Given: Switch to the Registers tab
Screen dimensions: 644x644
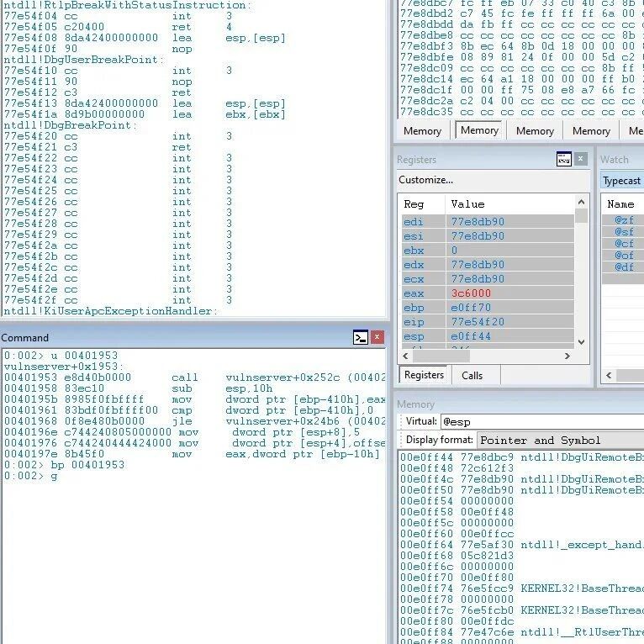Looking at the screenshot, I should 424,375.
